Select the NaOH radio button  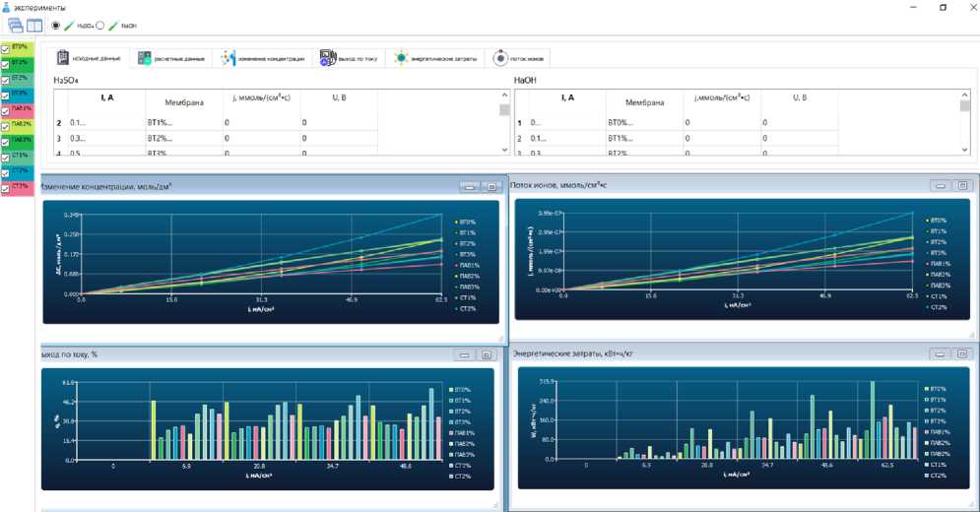pos(100,26)
